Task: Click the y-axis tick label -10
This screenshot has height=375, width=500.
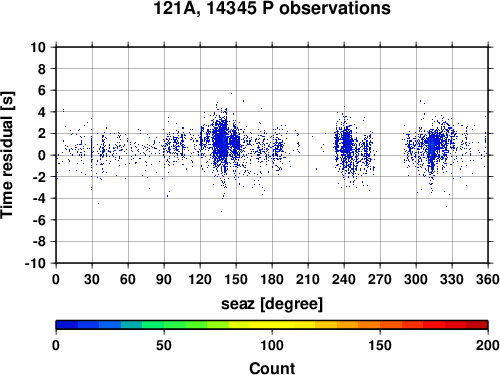Action: click(35, 263)
